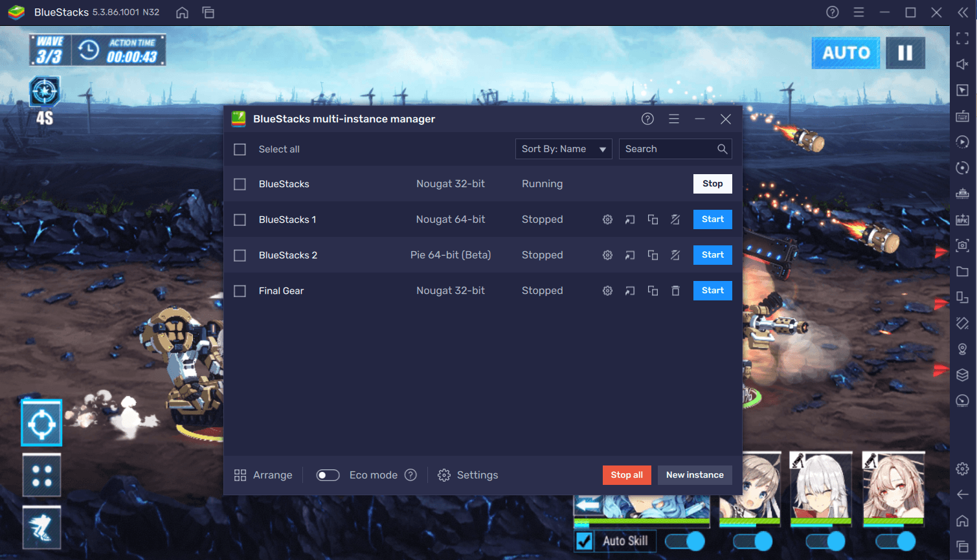The image size is (977, 560).
Task: Select the pink-haired pilot portrait
Action: click(x=893, y=487)
